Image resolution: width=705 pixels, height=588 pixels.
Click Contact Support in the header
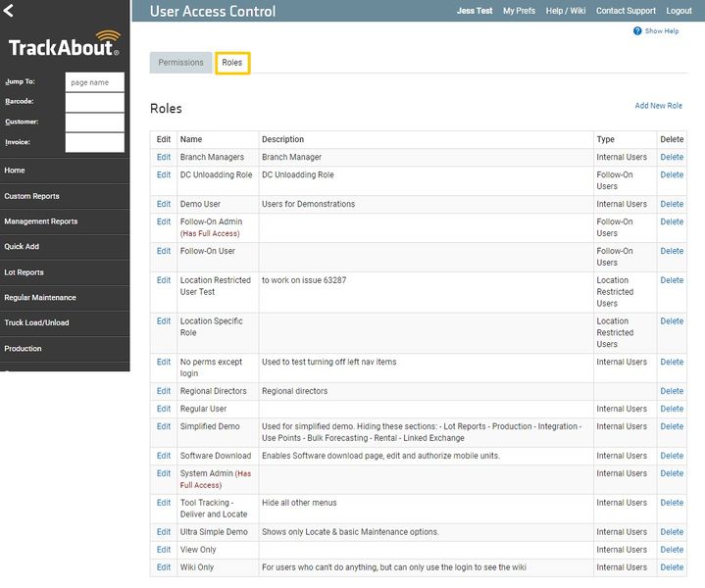[x=626, y=11]
